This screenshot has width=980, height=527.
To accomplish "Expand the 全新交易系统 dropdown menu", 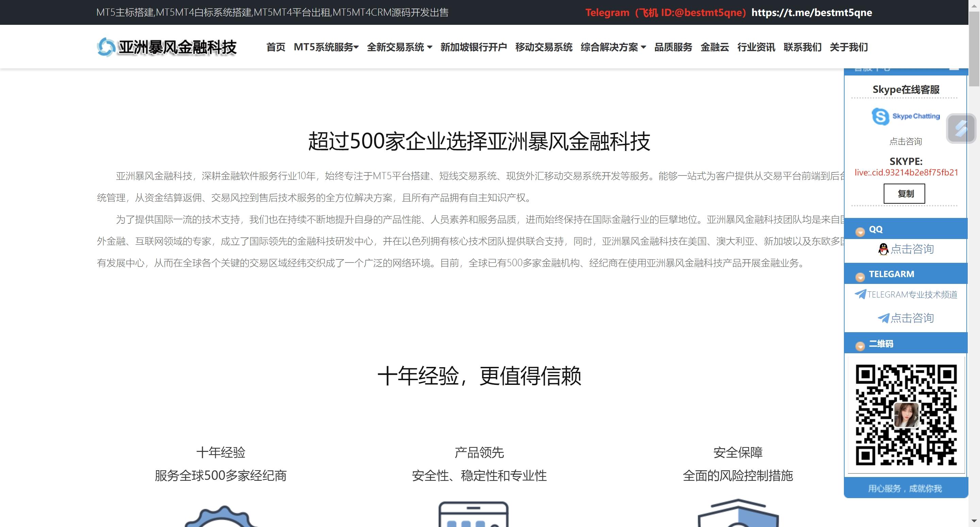I will point(399,47).
